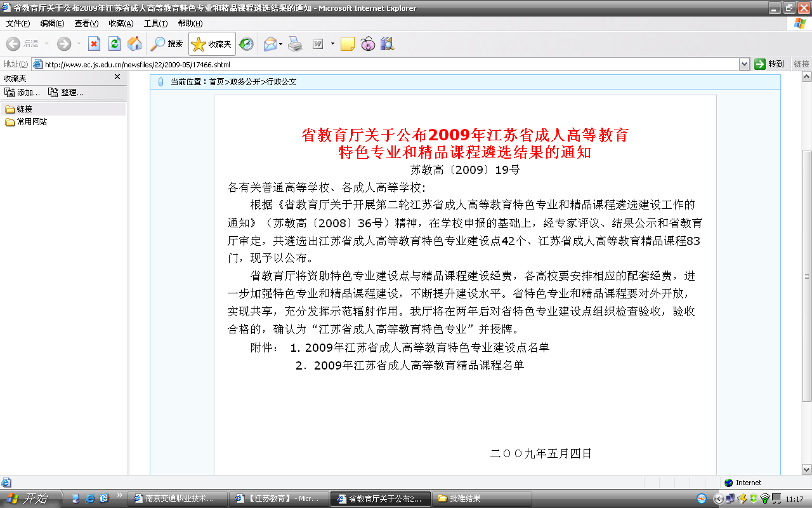This screenshot has height=508, width=812.
Task: Click the 转到 go button
Action: coord(770,64)
